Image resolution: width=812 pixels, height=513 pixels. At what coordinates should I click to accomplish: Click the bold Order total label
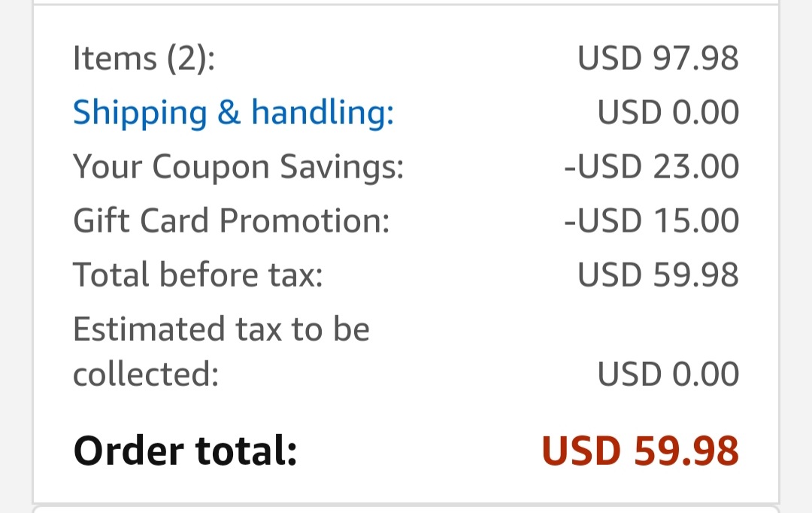coord(186,451)
